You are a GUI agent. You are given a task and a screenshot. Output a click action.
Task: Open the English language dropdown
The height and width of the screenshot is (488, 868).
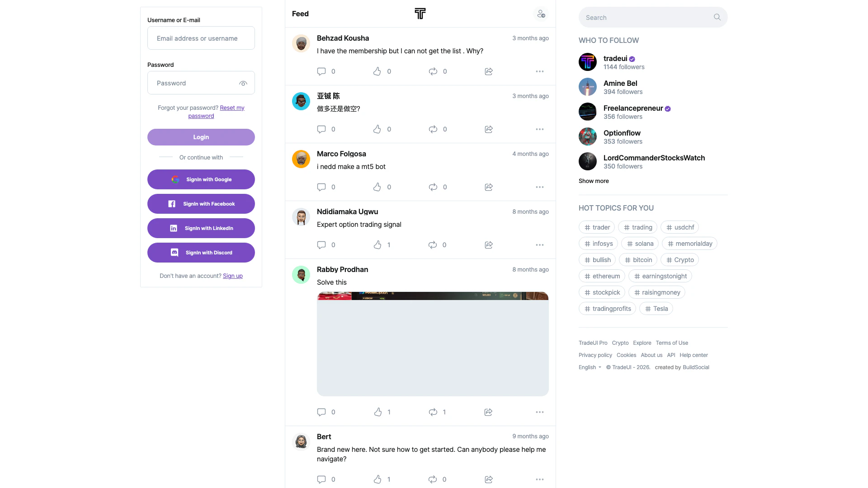tap(590, 367)
